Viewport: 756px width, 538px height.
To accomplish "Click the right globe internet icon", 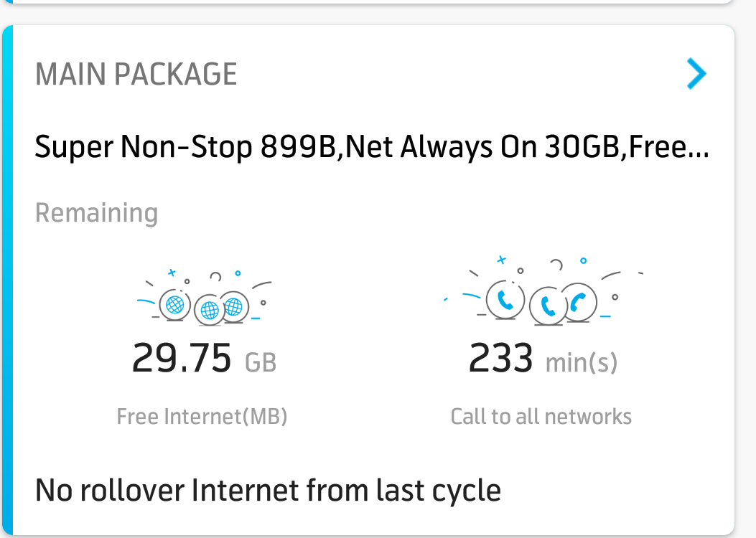I will pos(233,306).
